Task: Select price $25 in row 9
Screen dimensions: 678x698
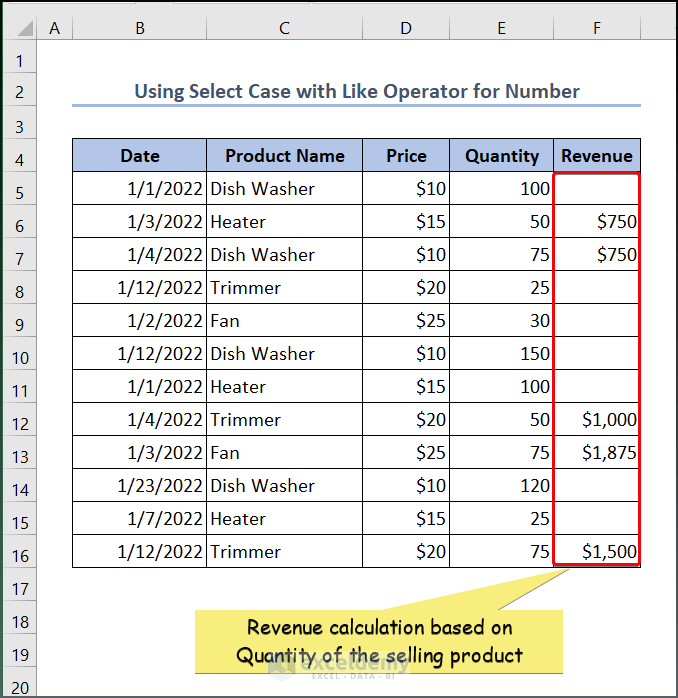Action: click(406, 321)
